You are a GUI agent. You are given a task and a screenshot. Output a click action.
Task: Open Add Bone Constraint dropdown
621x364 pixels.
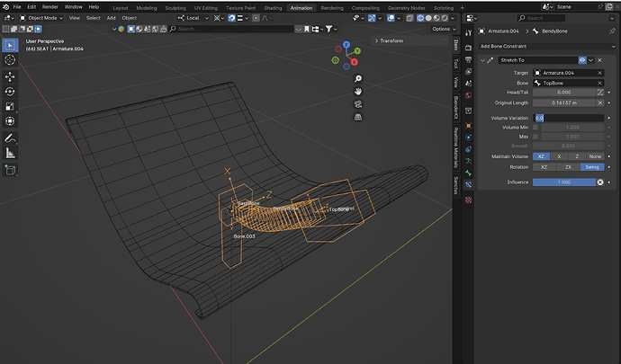(547, 47)
